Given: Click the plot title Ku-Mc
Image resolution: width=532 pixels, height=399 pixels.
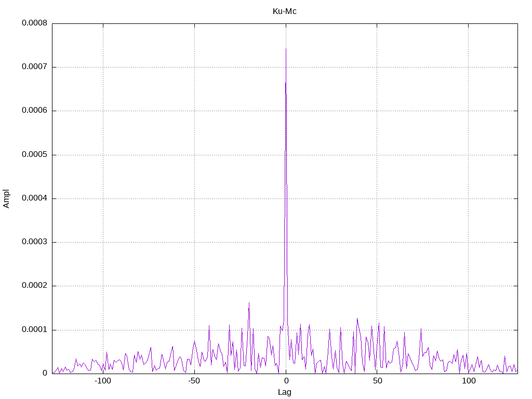Looking at the screenshot, I should click(284, 11).
